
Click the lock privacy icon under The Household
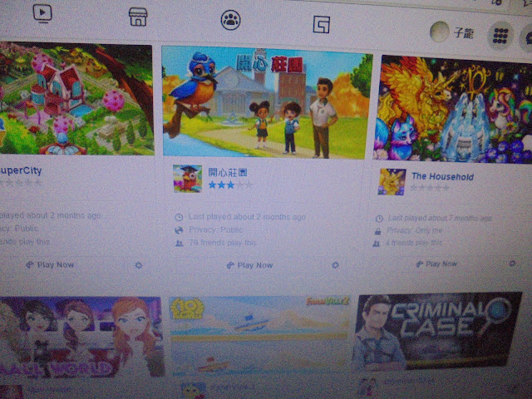click(x=377, y=231)
